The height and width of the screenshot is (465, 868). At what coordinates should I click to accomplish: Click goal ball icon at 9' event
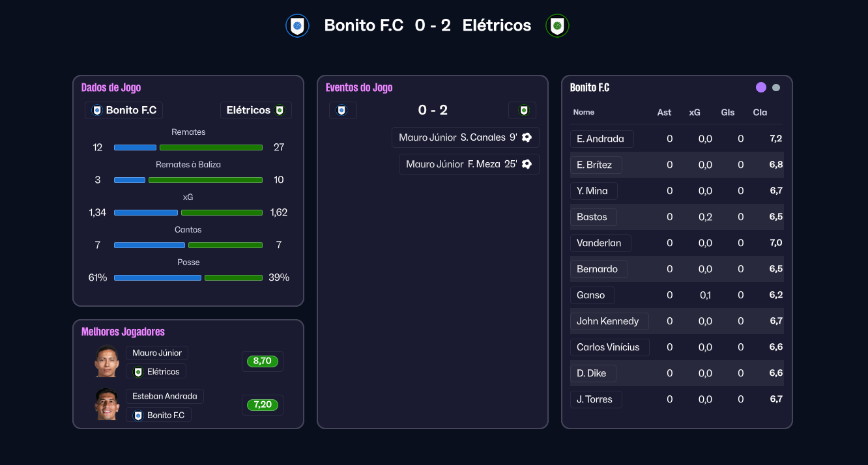tap(527, 137)
